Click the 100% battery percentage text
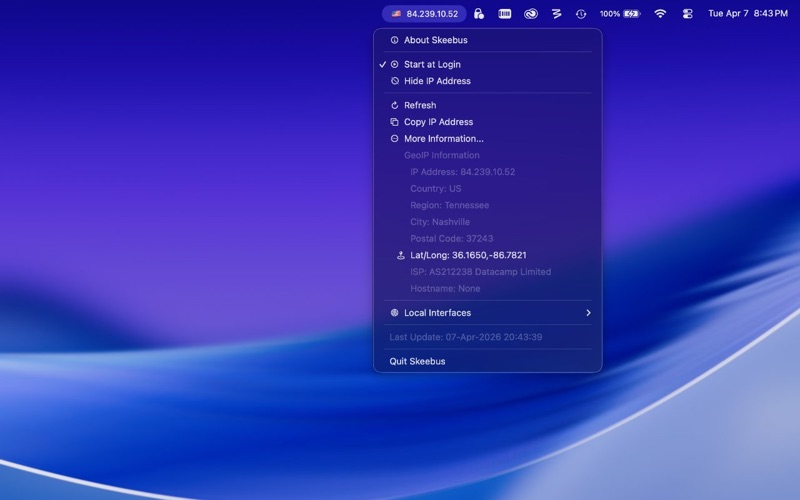Screen dimensions: 800x500 tap(610, 14)
